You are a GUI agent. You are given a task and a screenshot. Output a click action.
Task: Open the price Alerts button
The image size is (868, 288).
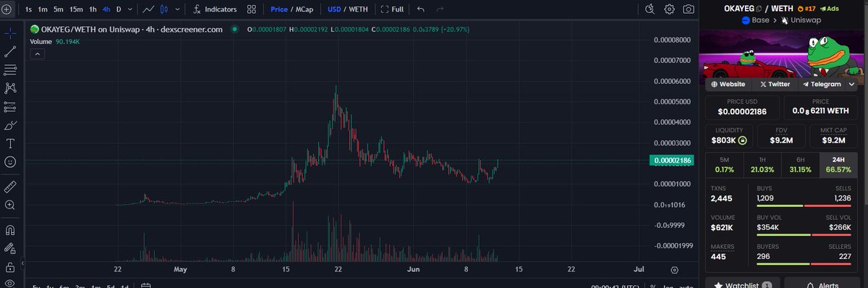822,284
